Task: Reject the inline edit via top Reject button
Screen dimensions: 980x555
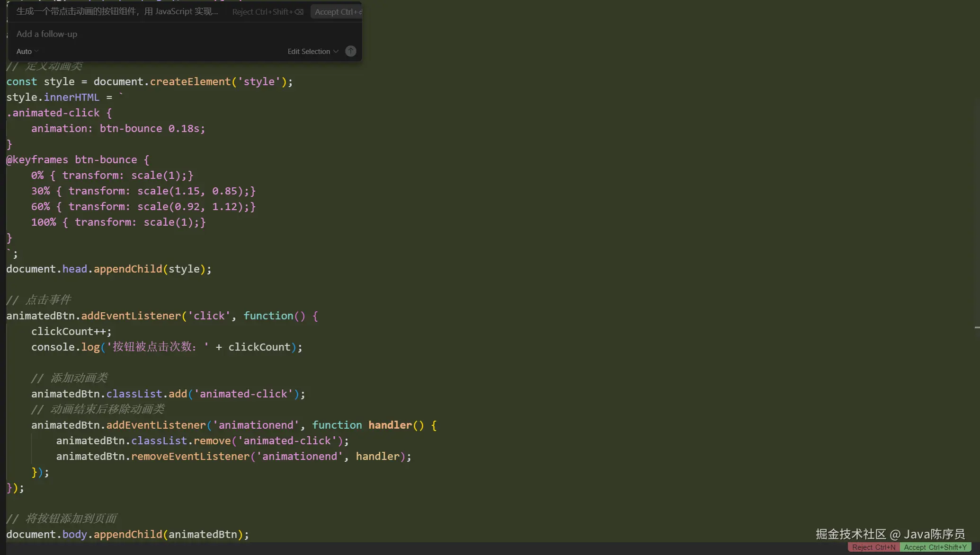Action: pos(267,12)
